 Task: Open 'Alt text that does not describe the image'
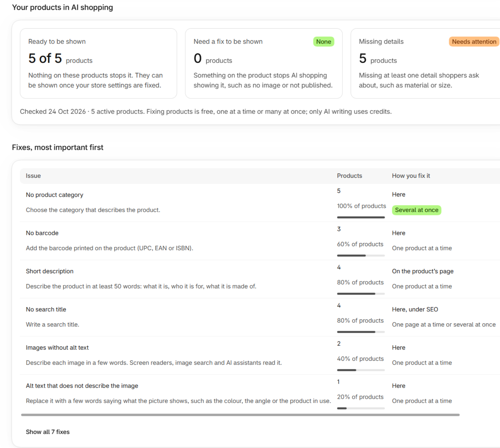tap(82, 386)
